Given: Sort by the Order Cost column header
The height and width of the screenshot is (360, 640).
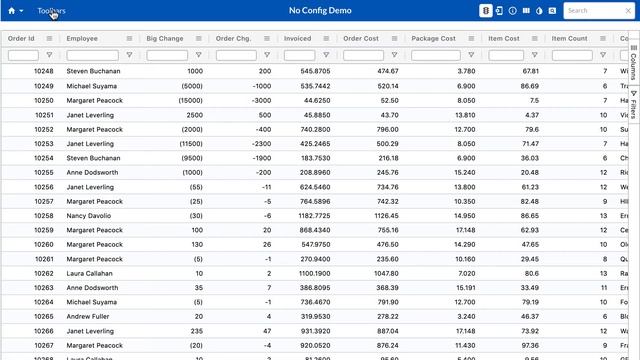Looking at the screenshot, I should tap(361, 38).
